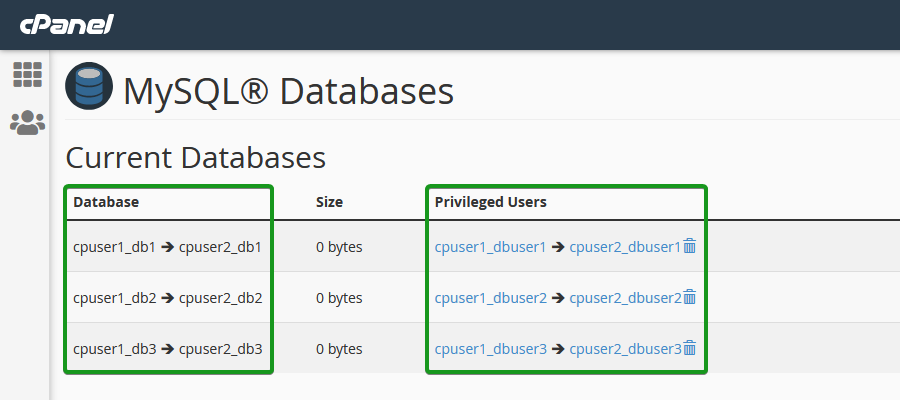Select the cpuser2_db1 database name
The height and width of the screenshot is (400, 900).
(x=220, y=247)
